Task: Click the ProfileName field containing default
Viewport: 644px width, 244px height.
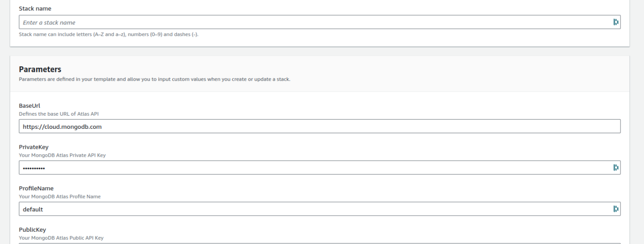Action: 320,209
